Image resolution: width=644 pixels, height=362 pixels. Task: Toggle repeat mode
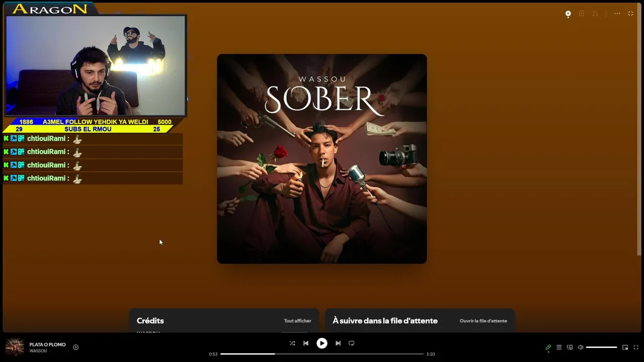(352, 343)
